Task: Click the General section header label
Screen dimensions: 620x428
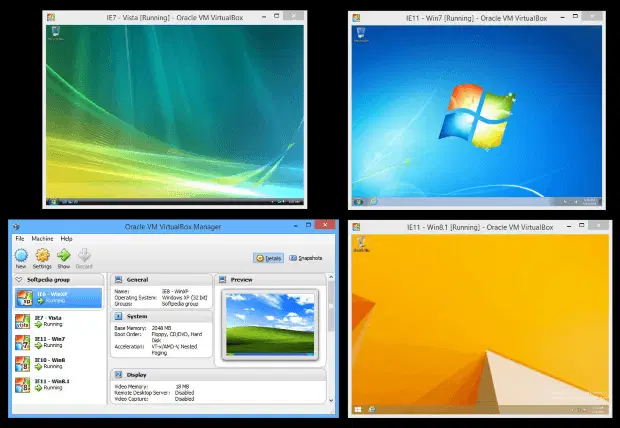Action: pyautogui.click(x=137, y=280)
